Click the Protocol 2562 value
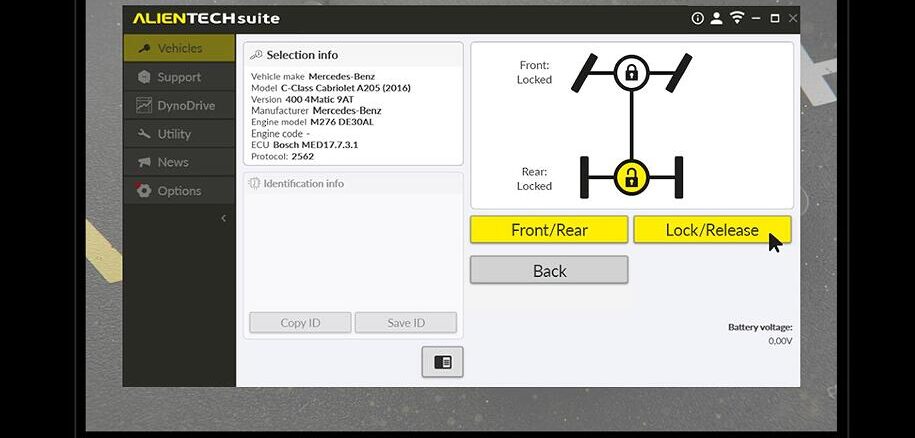 pos(303,156)
